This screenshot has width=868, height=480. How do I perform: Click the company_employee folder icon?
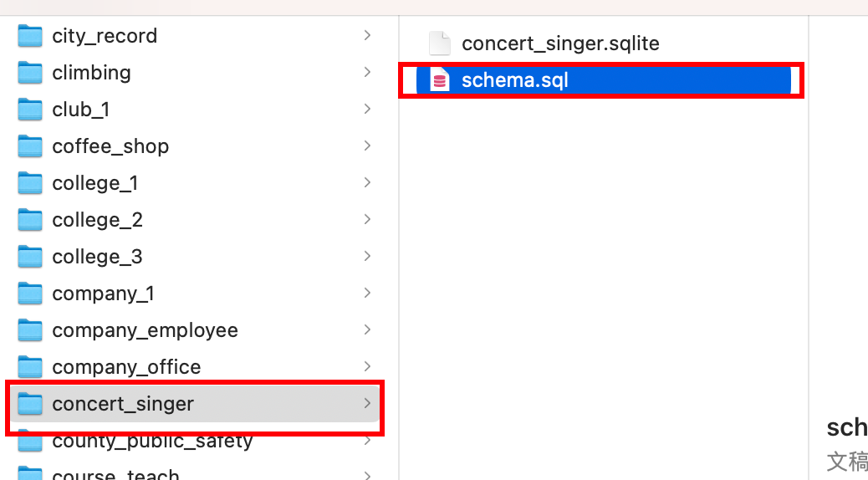click(30, 330)
